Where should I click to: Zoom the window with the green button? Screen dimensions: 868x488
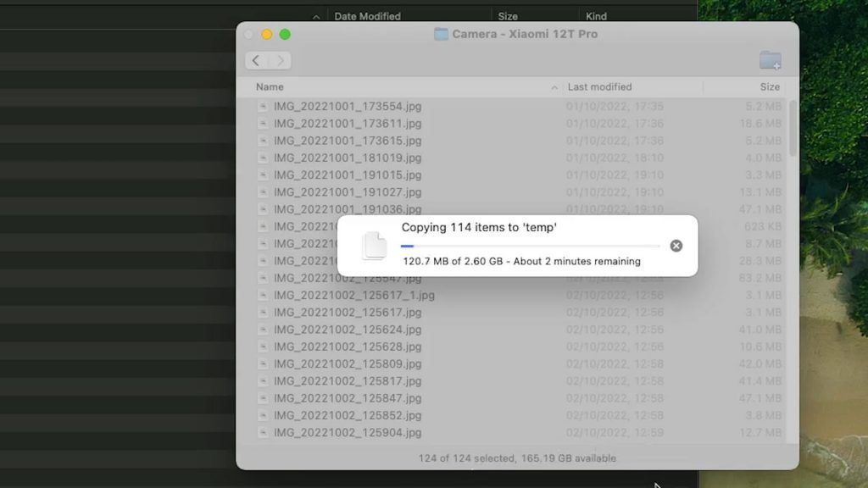[285, 34]
